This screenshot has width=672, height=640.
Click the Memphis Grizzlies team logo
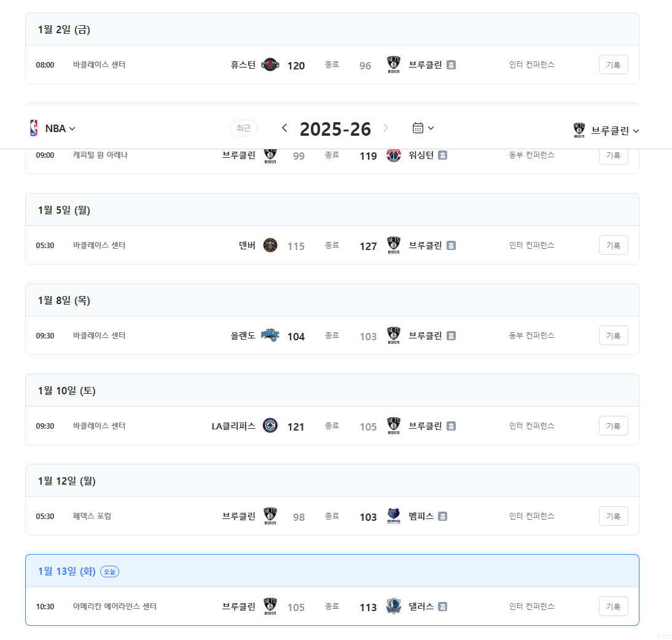[393, 517]
